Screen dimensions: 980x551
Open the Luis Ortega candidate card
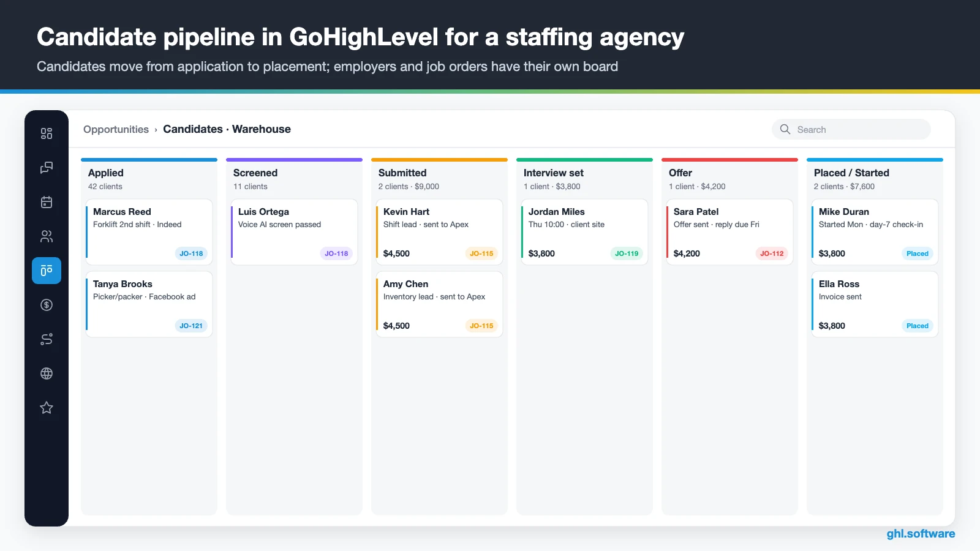[x=294, y=232]
